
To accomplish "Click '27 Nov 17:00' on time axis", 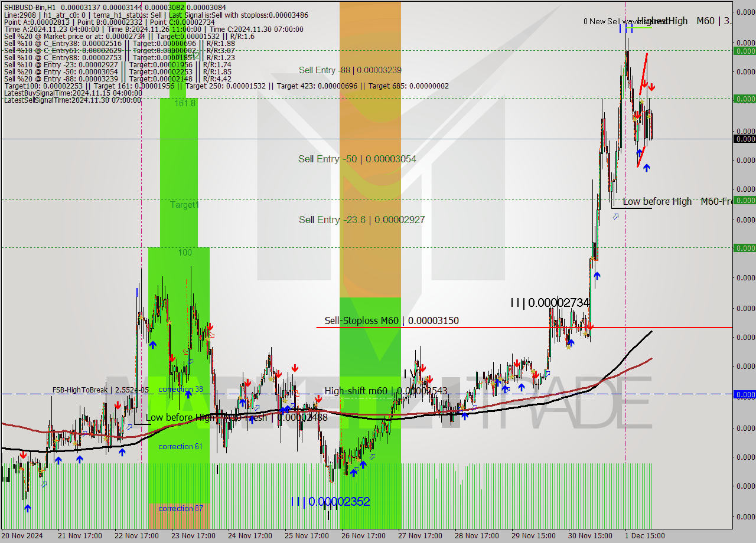I will 420,536.
